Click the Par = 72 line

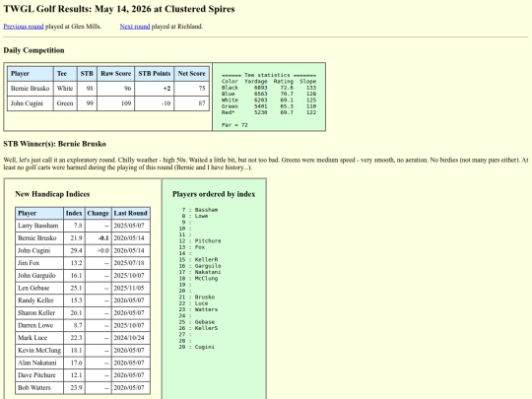(234, 125)
